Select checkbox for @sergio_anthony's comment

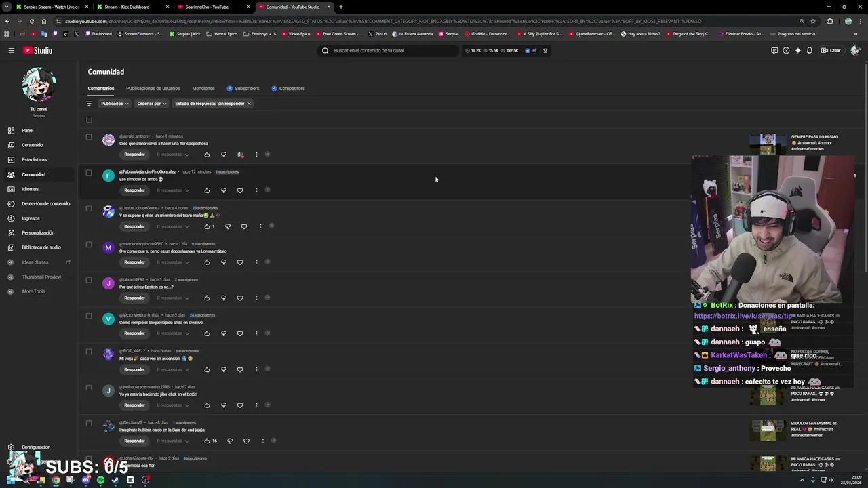pos(89,137)
